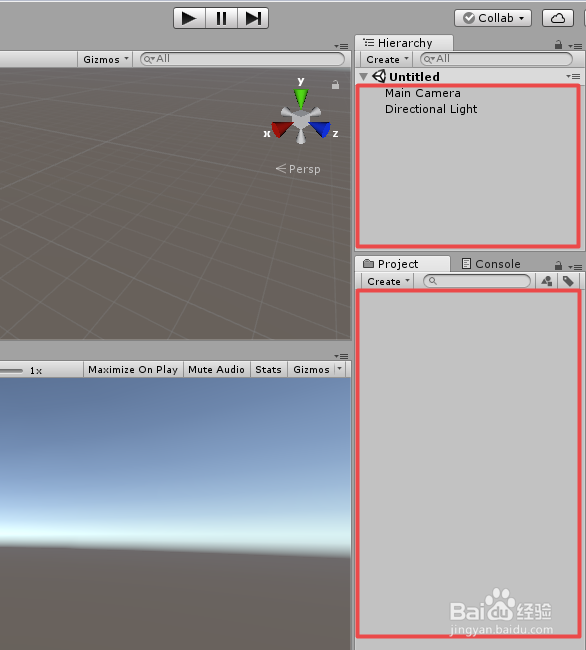Open the Untitled scene context menu icon
Screen dimensions: 586x650
[573, 76]
